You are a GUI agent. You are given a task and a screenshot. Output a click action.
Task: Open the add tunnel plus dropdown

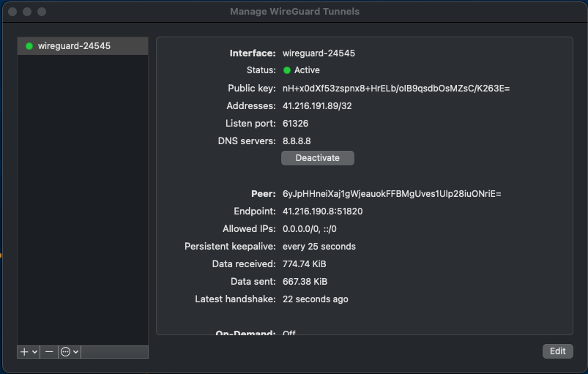[x=29, y=352]
